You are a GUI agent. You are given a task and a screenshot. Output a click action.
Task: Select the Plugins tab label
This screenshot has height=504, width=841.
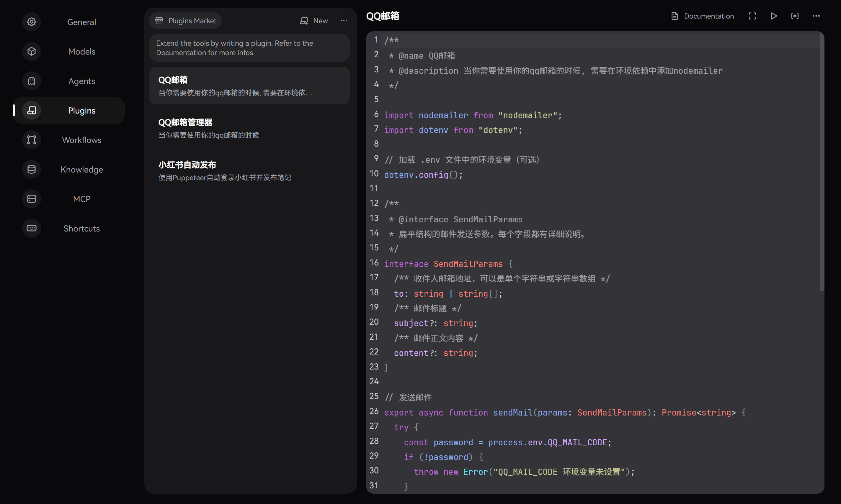(81, 111)
